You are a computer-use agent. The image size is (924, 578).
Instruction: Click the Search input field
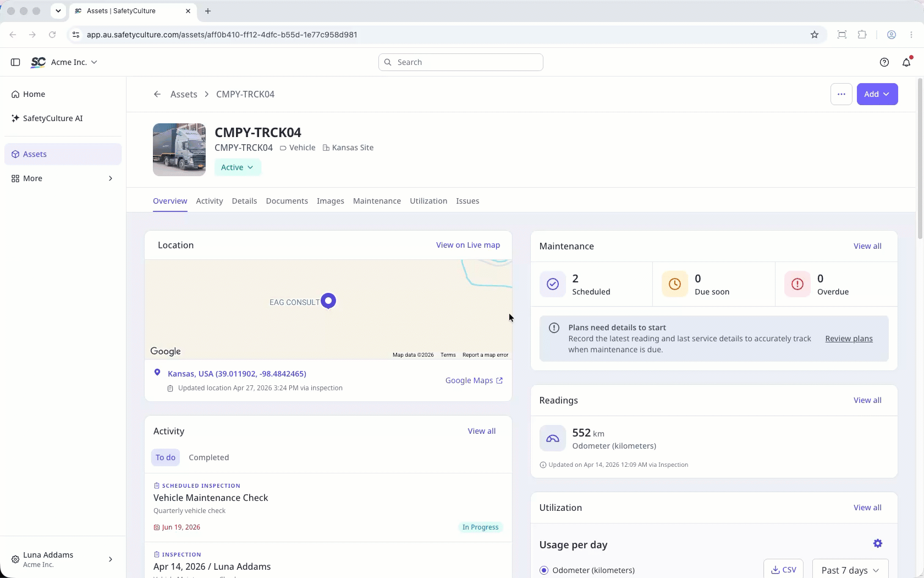[x=461, y=62]
